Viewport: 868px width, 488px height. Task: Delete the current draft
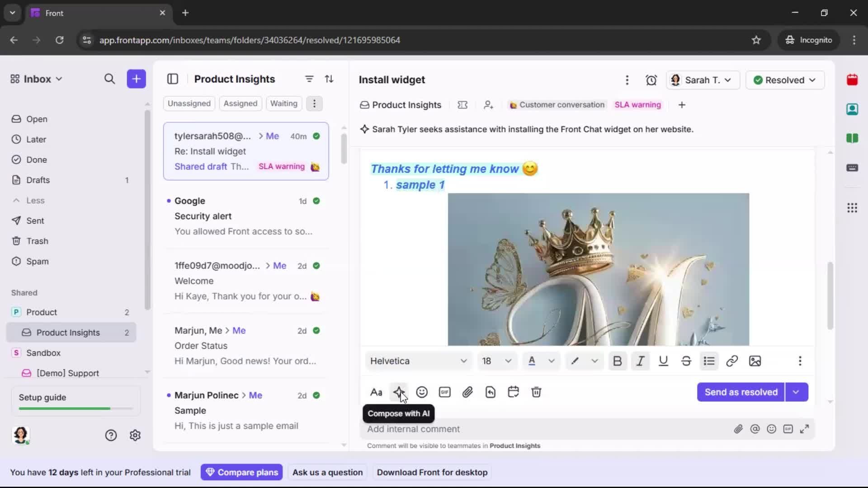click(536, 392)
